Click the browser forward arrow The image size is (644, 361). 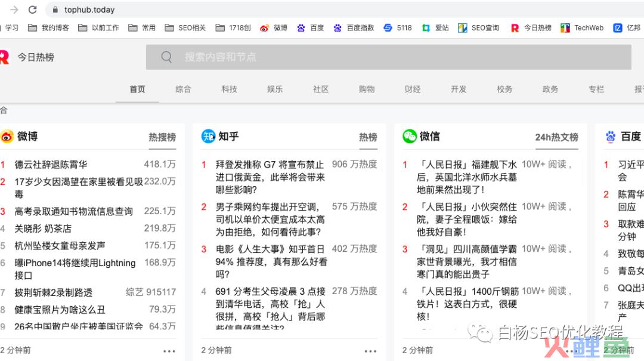[x=14, y=10]
